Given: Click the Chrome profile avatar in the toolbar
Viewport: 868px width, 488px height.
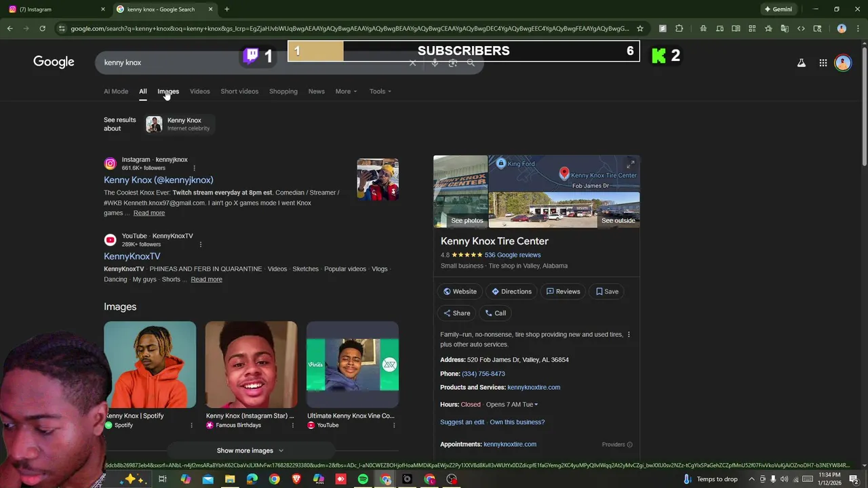Looking at the screenshot, I should pyautogui.click(x=842, y=28).
